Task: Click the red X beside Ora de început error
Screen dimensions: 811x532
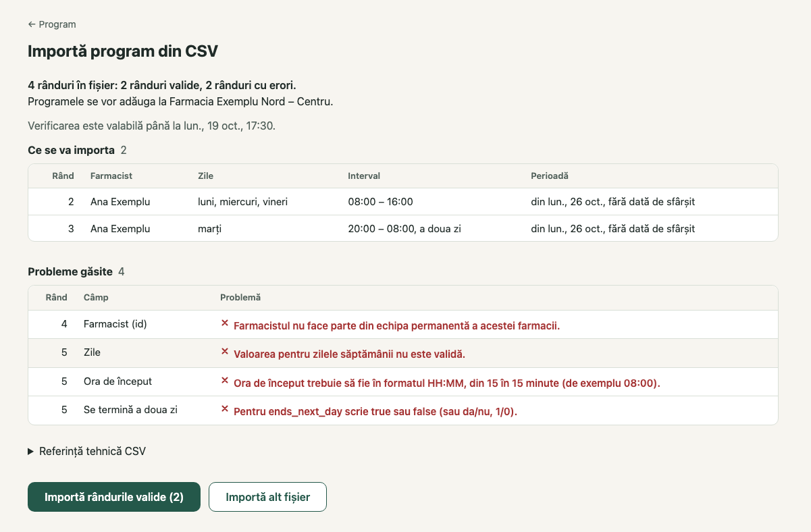Action: pyautogui.click(x=225, y=381)
